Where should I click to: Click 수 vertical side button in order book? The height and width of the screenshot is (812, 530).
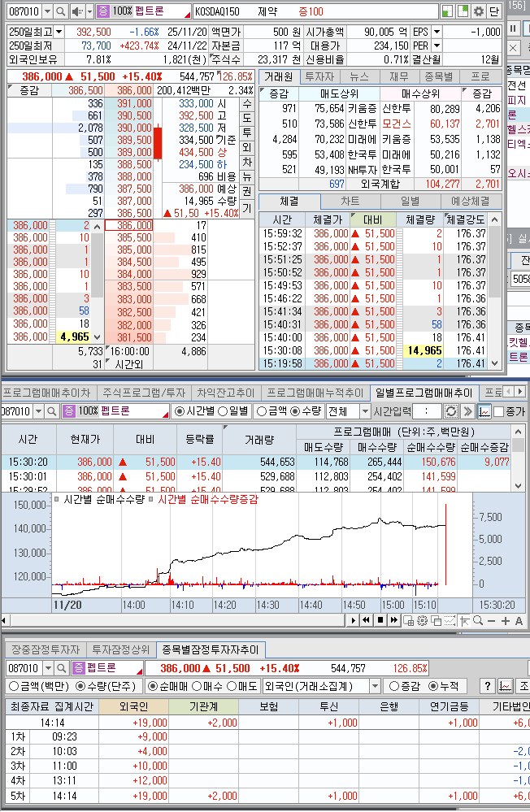tap(246, 103)
